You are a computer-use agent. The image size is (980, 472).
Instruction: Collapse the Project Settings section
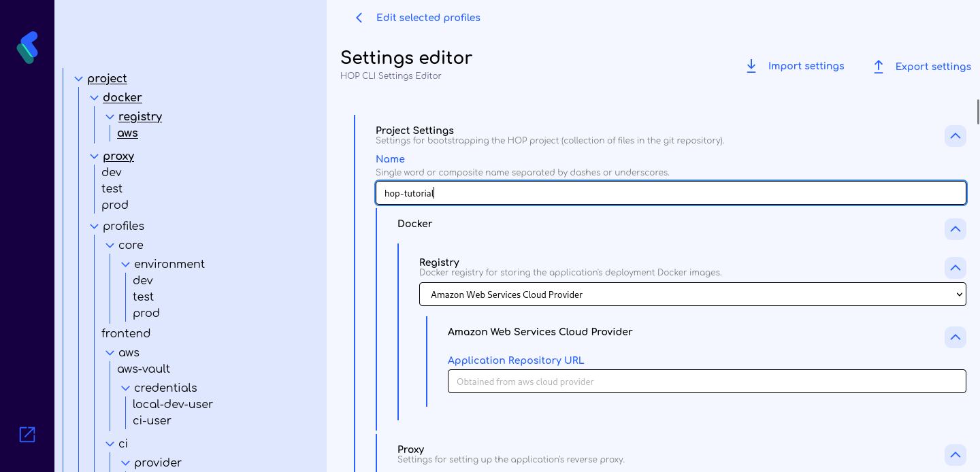[x=955, y=136]
